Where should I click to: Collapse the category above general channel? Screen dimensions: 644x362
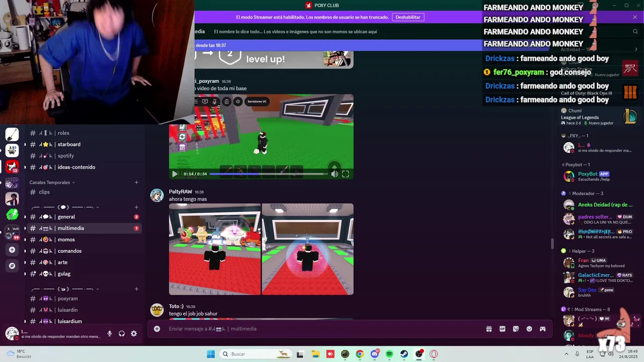[x=65, y=207]
